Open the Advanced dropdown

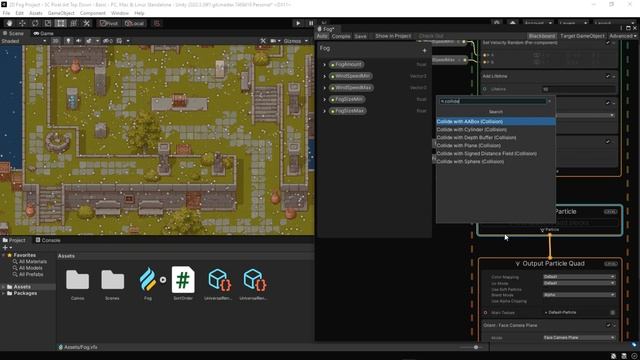point(623,36)
